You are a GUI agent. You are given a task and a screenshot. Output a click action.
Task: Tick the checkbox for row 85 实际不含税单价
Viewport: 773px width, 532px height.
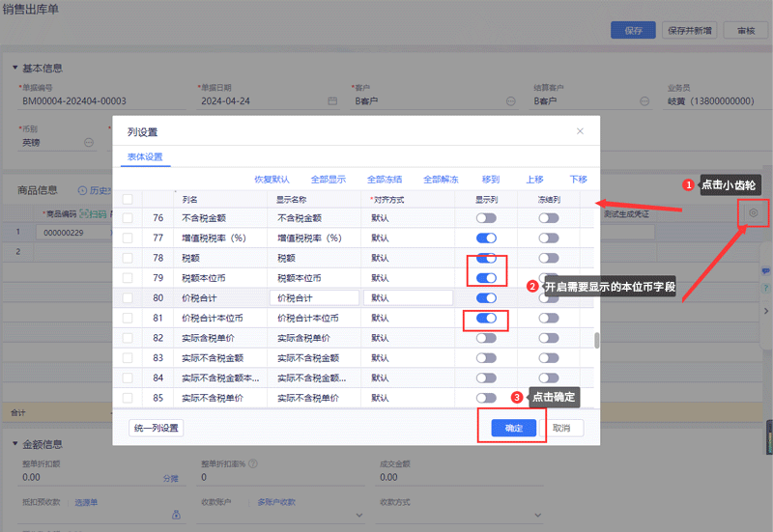128,398
